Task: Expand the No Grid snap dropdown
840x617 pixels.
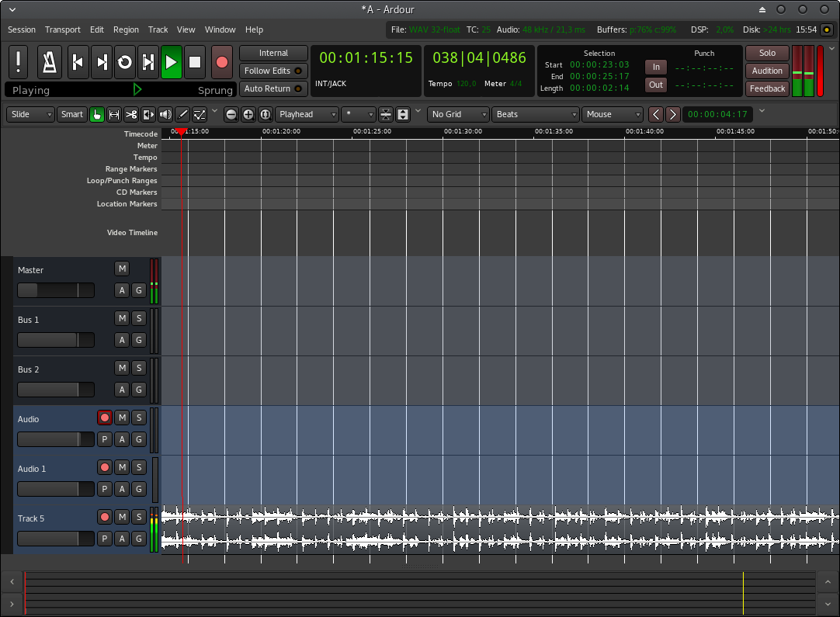Action: tap(457, 114)
